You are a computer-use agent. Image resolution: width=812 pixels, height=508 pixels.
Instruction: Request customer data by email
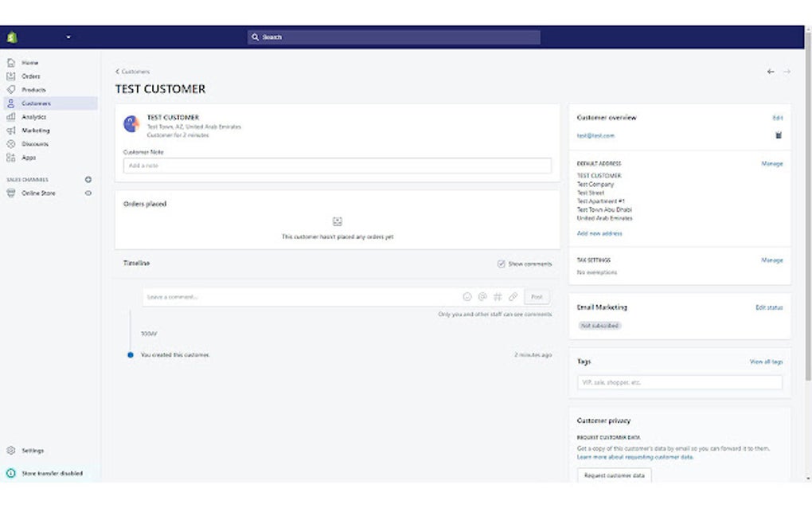(x=613, y=477)
